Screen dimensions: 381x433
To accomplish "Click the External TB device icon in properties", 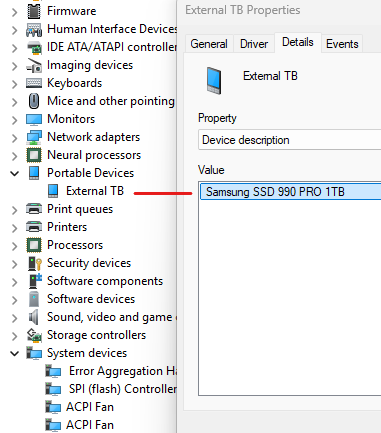I will (x=214, y=80).
